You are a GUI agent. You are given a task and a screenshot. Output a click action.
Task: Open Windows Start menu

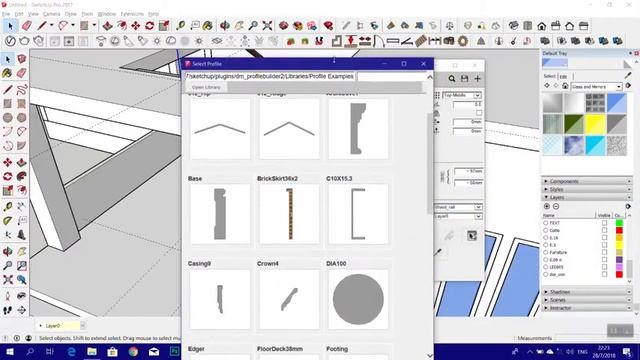pyautogui.click(x=9, y=351)
